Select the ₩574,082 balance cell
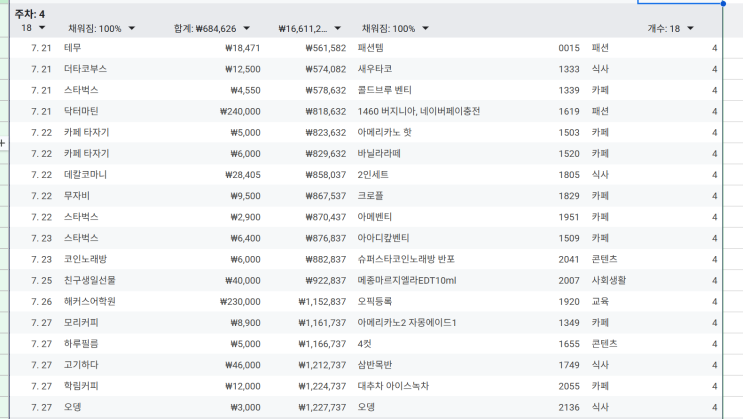743x419 pixels. pos(326,69)
